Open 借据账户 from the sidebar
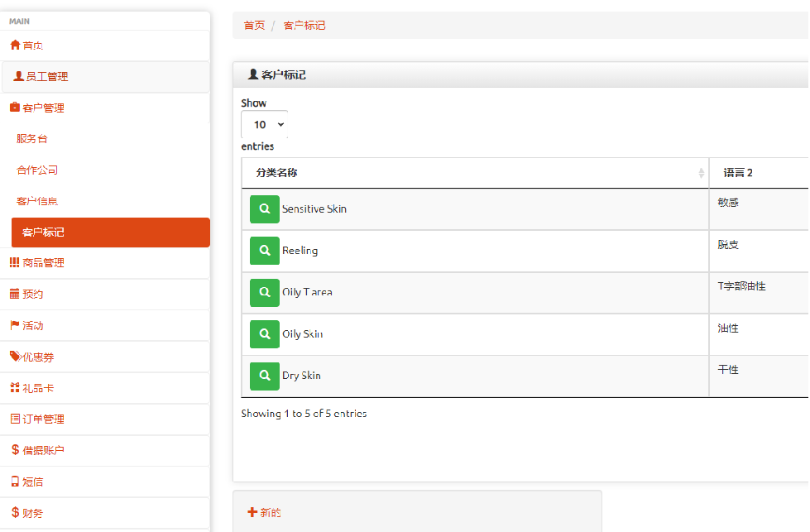Viewport: 810px width, 532px height. point(105,450)
